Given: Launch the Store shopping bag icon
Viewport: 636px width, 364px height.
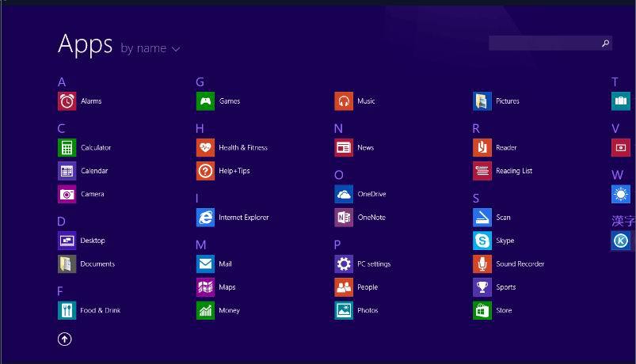Looking at the screenshot, I should click(x=482, y=310).
